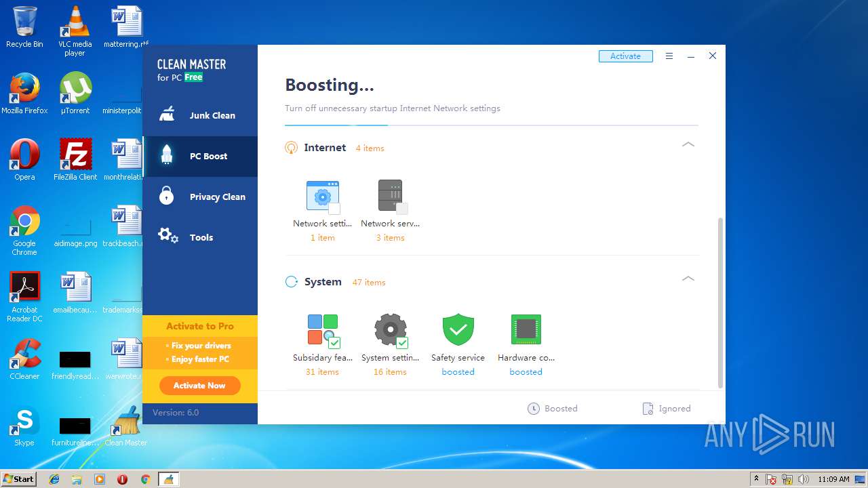View Boosted items list

[x=553, y=409]
